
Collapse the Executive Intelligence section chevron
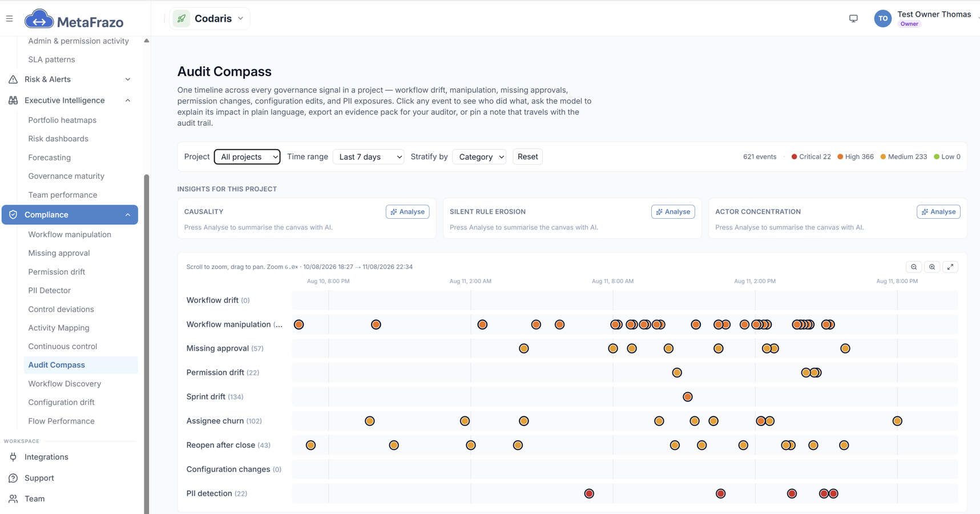tap(128, 101)
